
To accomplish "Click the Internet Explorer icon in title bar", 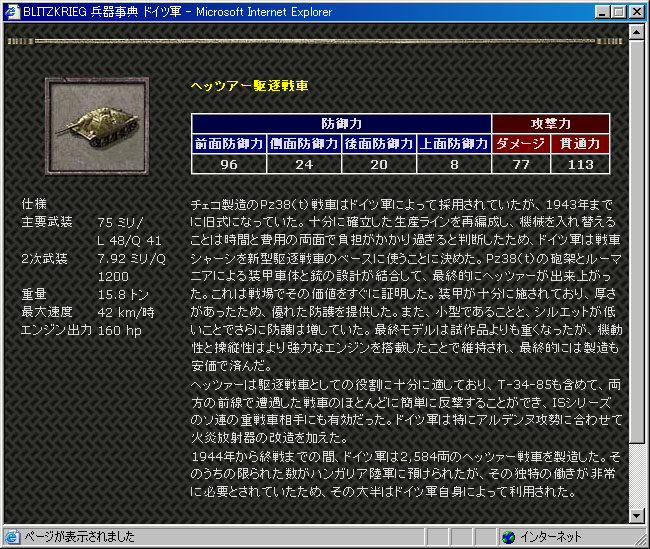I will [x=11, y=11].
